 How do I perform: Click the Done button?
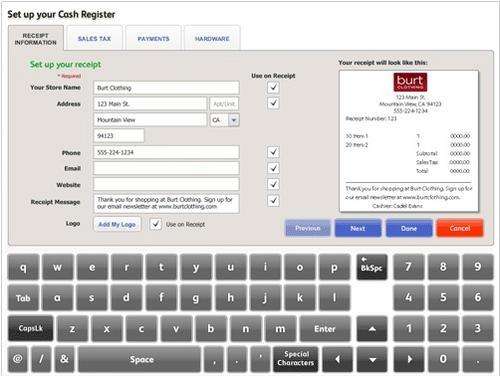409,228
